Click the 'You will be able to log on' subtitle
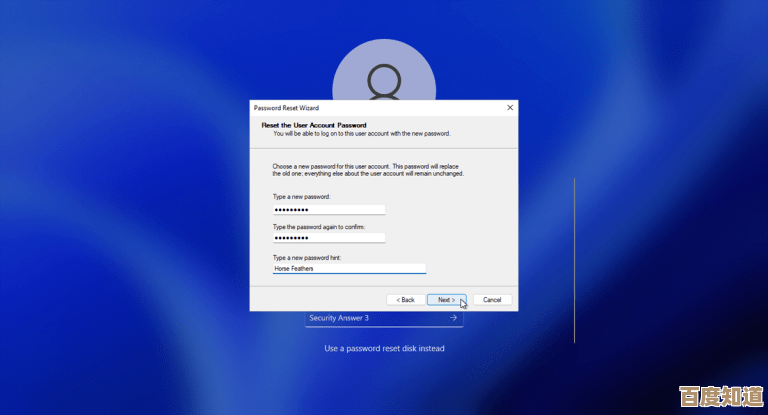Image resolution: width=768 pixels, height=415 pixels. [x=362, y=133]
